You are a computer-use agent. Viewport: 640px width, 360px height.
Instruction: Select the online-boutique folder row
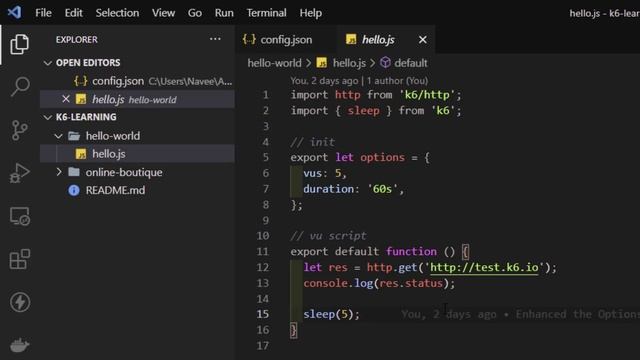click(x=138, y=172)
